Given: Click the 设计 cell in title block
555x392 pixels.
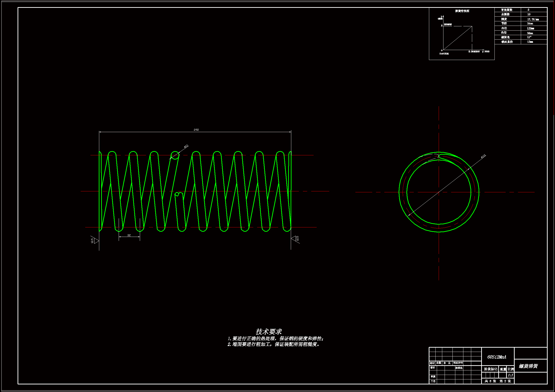Looking at the screenshot, I should tap(433, 368).
